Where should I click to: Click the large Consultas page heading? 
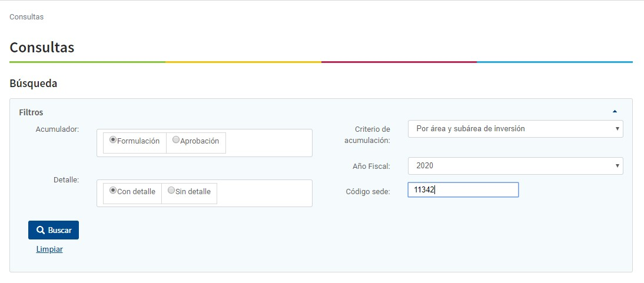[42, 47]
